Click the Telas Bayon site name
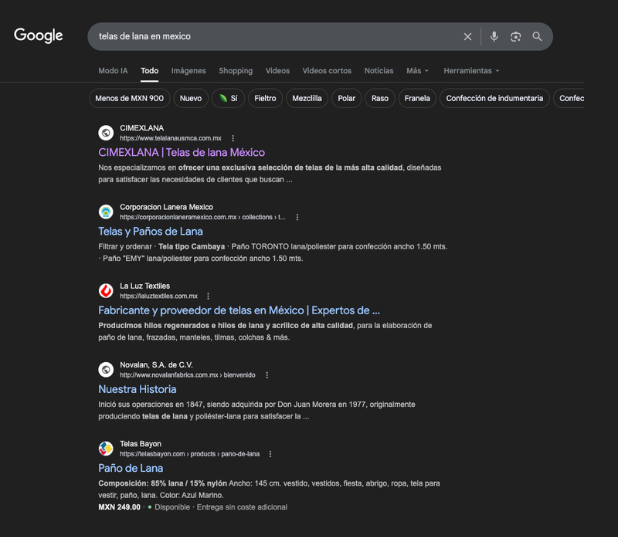This screenshot has width=618, height=537. (141, 444)
